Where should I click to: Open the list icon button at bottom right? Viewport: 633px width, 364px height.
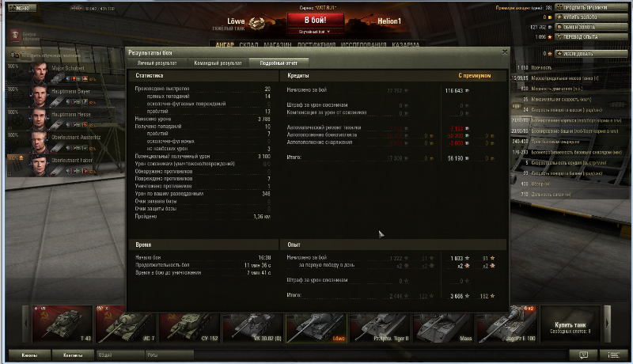click(x=614, y=355)
